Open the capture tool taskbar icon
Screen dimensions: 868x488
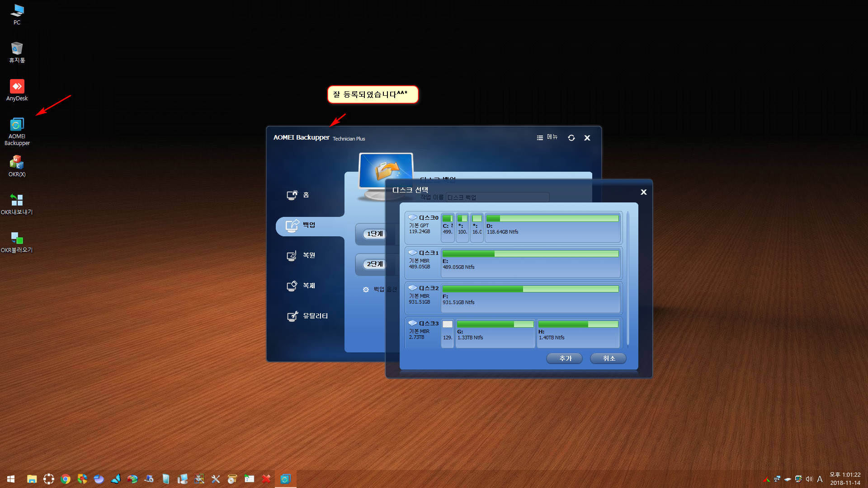[49, 479]
